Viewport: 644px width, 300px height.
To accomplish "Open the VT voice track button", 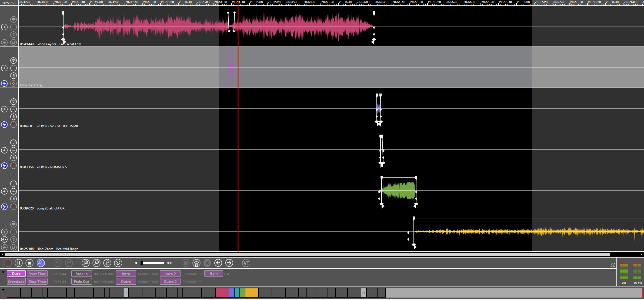I will 246,263.
